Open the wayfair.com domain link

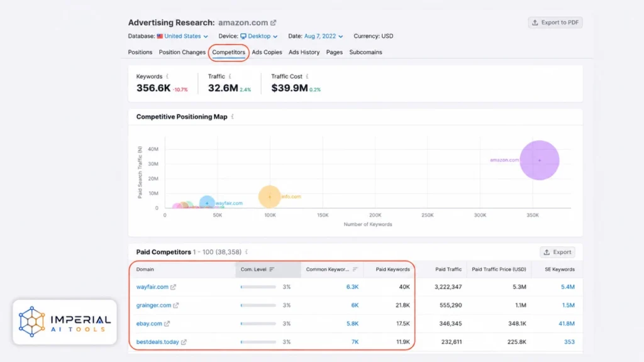152,287
